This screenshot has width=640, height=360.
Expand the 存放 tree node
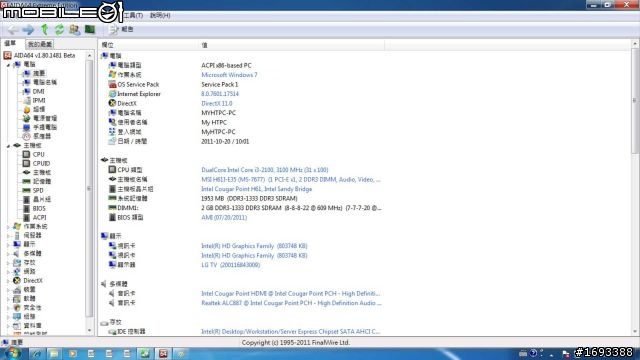(8, 262)
